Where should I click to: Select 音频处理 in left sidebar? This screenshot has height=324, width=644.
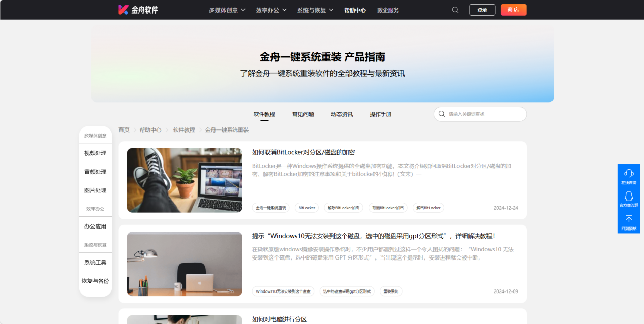pos(96,172)
